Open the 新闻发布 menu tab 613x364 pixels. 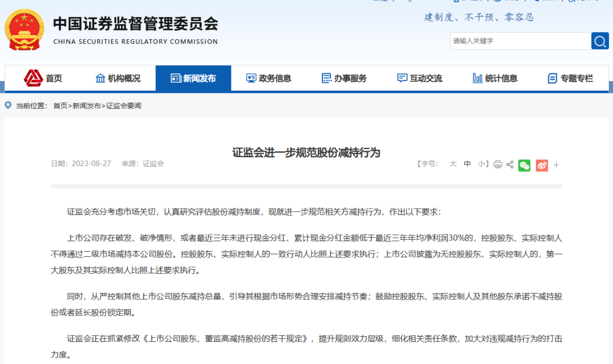pyautogui.click(x=193, y=78)
